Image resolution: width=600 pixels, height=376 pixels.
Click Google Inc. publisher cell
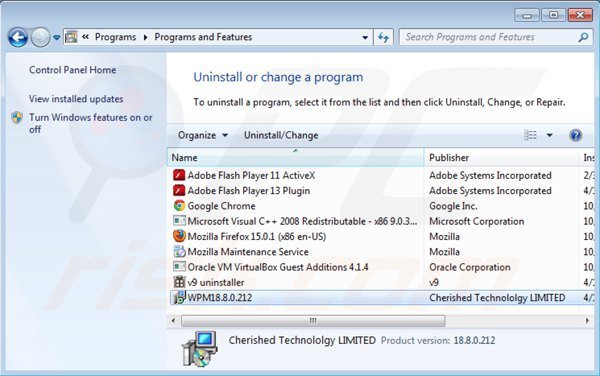pyautogui.click(x=453, y=206)
